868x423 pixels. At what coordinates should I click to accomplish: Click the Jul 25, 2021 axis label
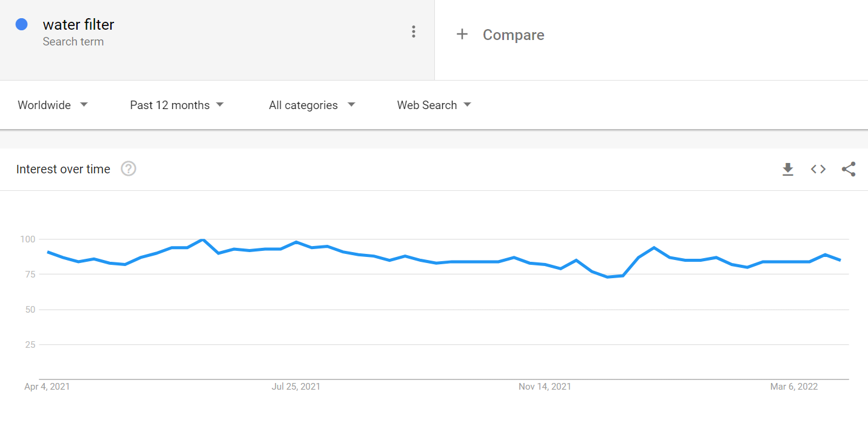coord(296,387)
